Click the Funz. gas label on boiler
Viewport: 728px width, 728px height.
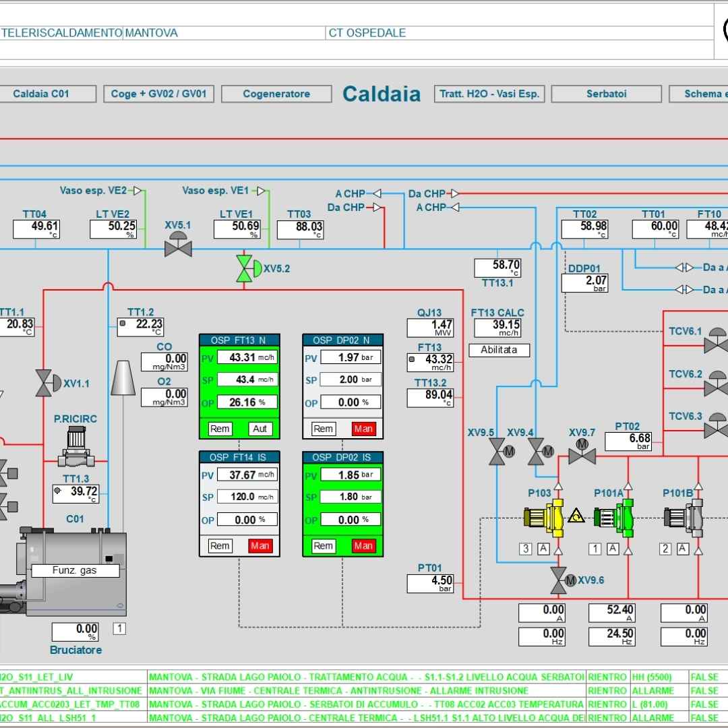point(75,570)
